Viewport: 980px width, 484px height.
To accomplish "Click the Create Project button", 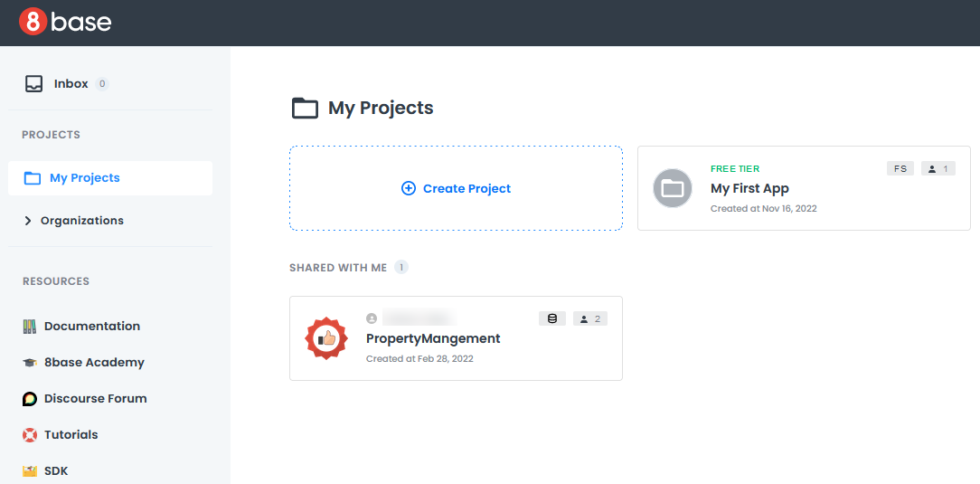I will (457, 189).
